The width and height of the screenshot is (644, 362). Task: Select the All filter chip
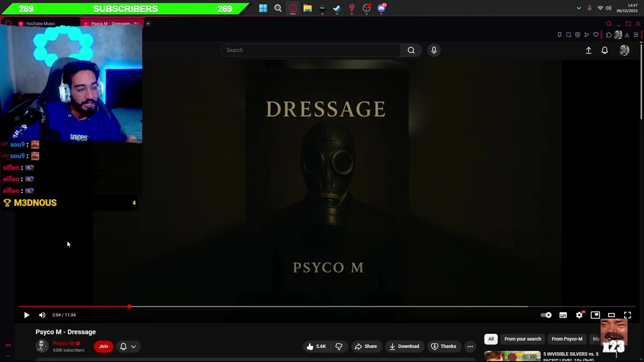click(491, 339)
